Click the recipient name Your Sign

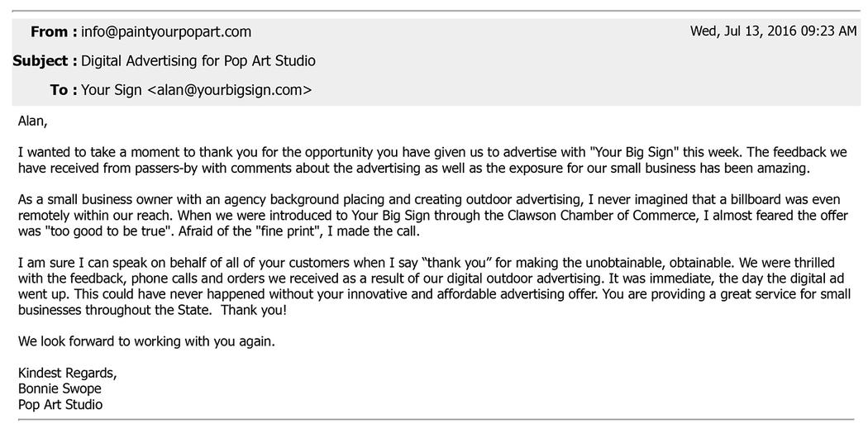click(112, 90)
